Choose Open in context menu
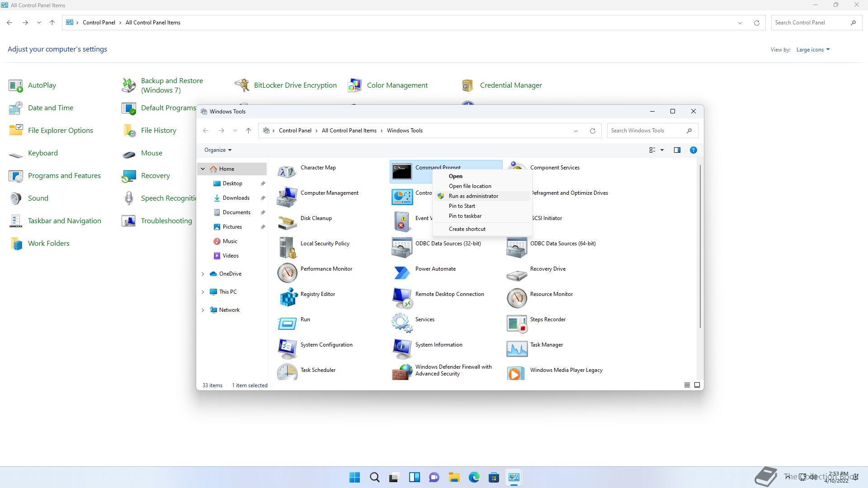The height and width of the screenshot is (488, 868). click(482, 176)
